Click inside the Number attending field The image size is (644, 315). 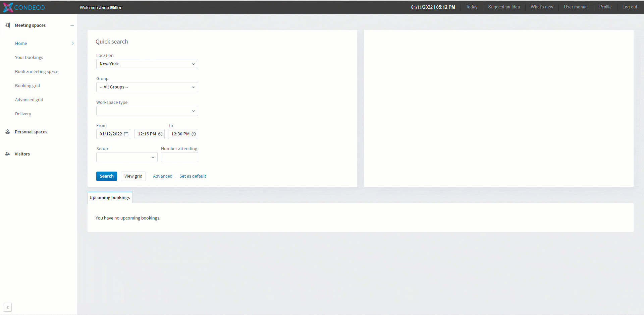179,157
